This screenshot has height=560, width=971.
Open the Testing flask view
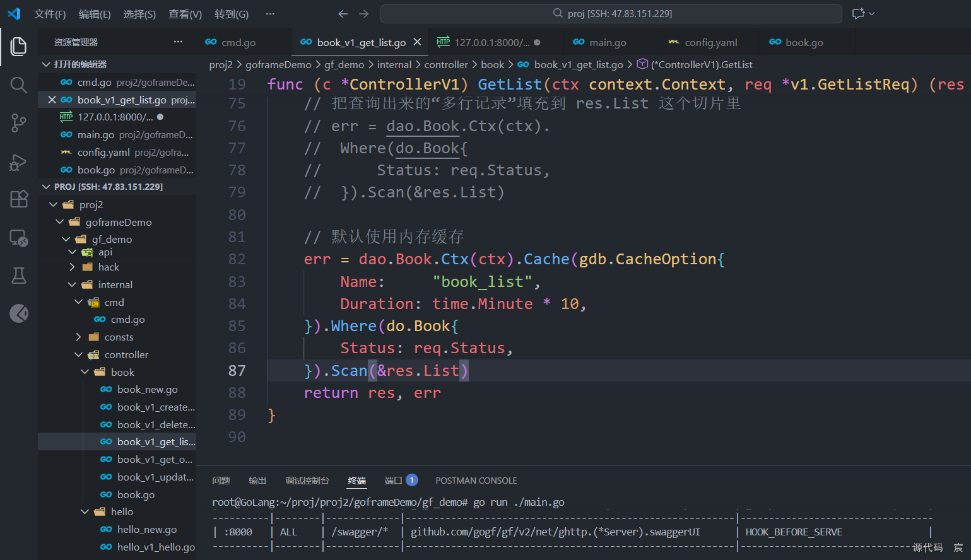pos(19,276)
